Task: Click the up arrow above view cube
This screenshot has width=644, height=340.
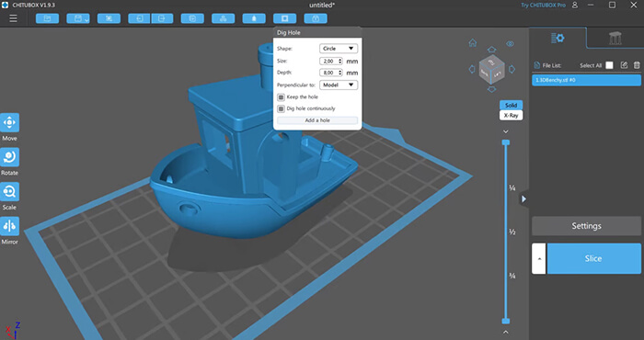Action: tap(491, 50)
